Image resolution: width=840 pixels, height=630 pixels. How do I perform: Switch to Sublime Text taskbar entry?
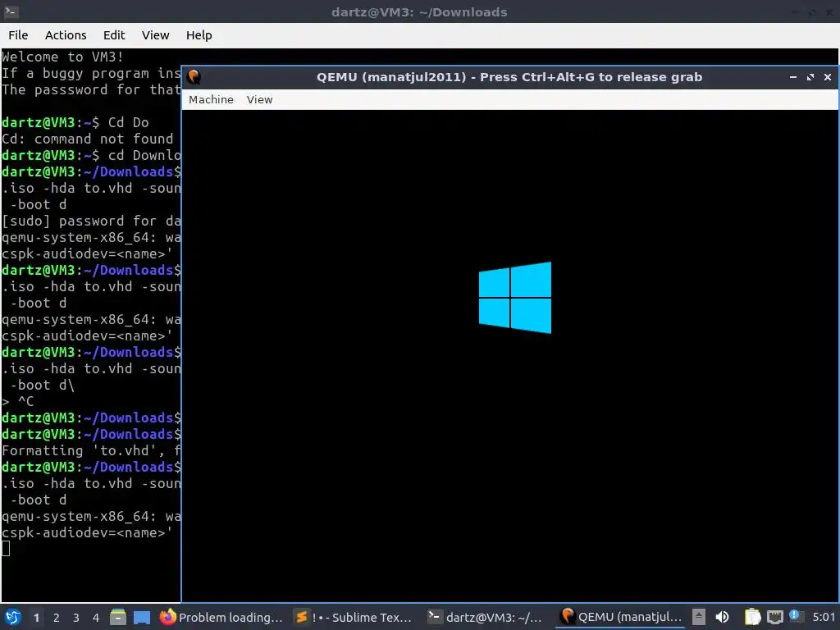click(354, 617)
